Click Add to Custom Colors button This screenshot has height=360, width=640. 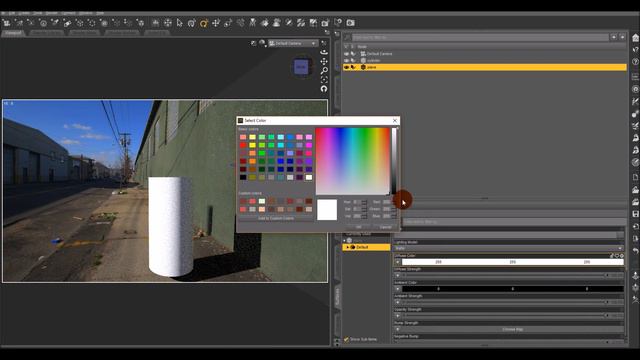pos(276,218)
